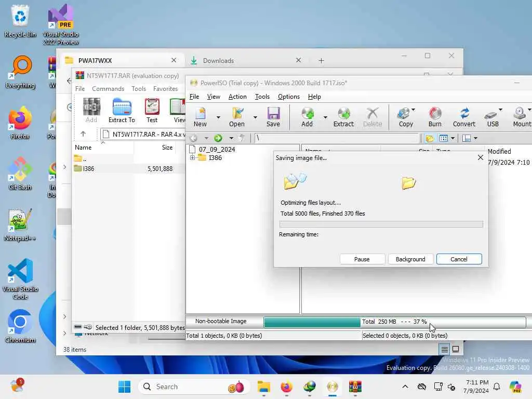The image size is (532, 399).
Task: Click the New image icon in PowerISO
Action: coord(200,117)
